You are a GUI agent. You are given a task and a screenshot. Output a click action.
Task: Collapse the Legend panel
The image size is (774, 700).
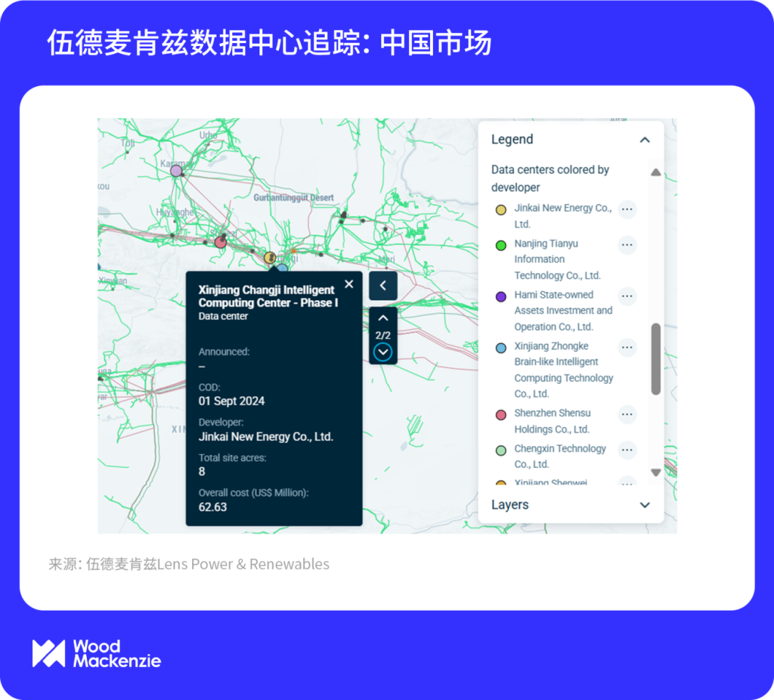coord(644,140)
